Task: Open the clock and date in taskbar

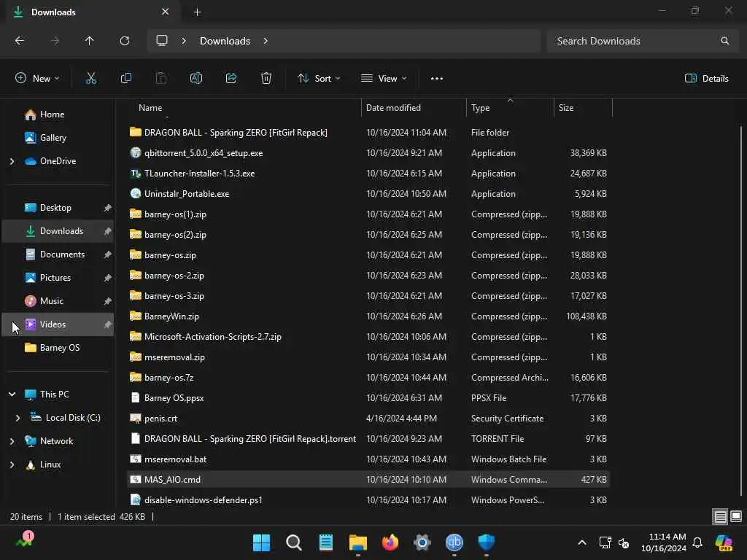Action: (664, 542)
